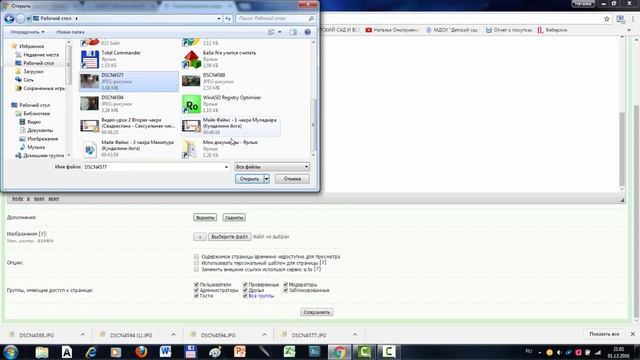Toggle the Друзья group checkbox

tap(245, 290)
